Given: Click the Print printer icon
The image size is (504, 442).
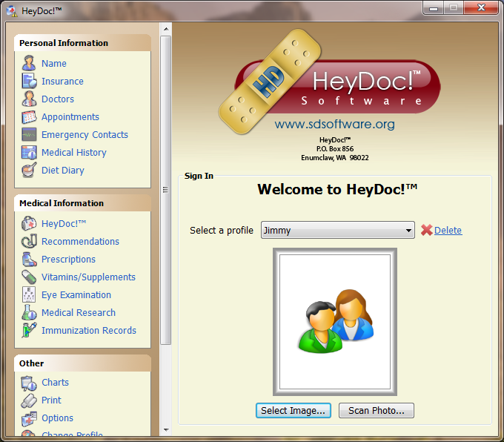Looking at the screenshot, I should click(29, 400).
